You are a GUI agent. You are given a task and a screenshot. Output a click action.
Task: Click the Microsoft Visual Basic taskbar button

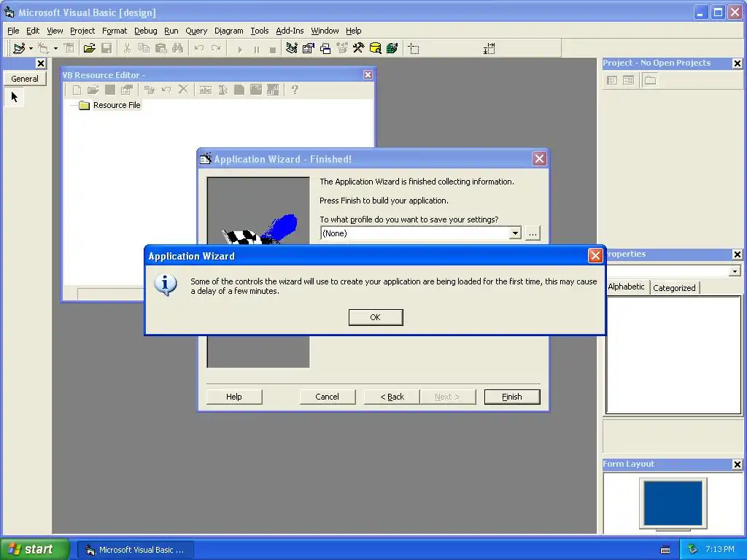click(136, 550)
